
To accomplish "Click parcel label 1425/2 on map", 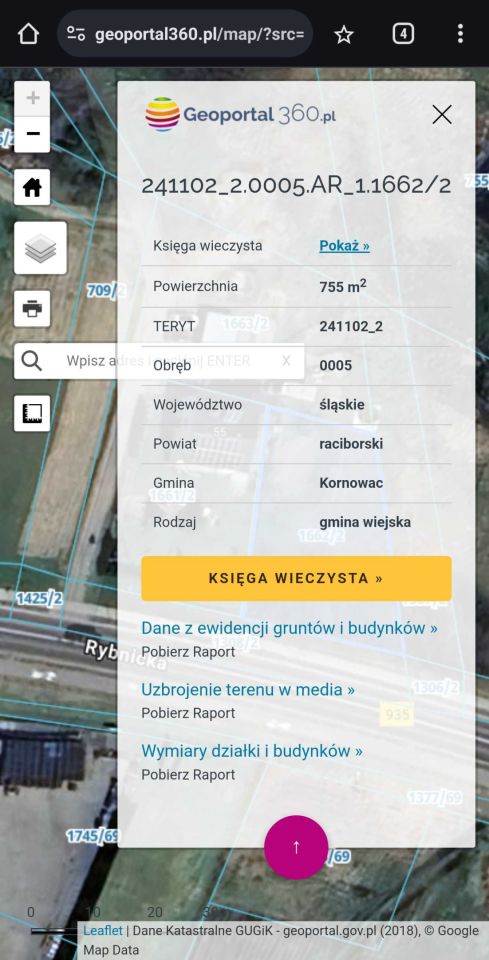I will (x=39, y=598).
